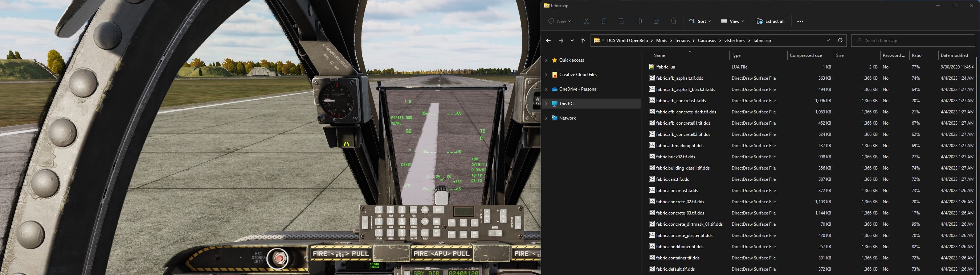This screenshot has width=980, height=275.
Task: Click the folder icon in address bar
Action: coord(596,40)
